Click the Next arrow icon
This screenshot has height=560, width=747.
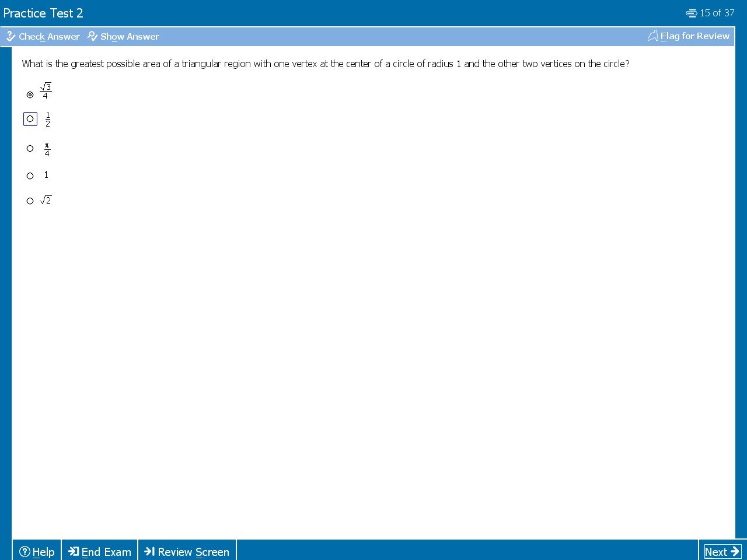coord(735,551)
